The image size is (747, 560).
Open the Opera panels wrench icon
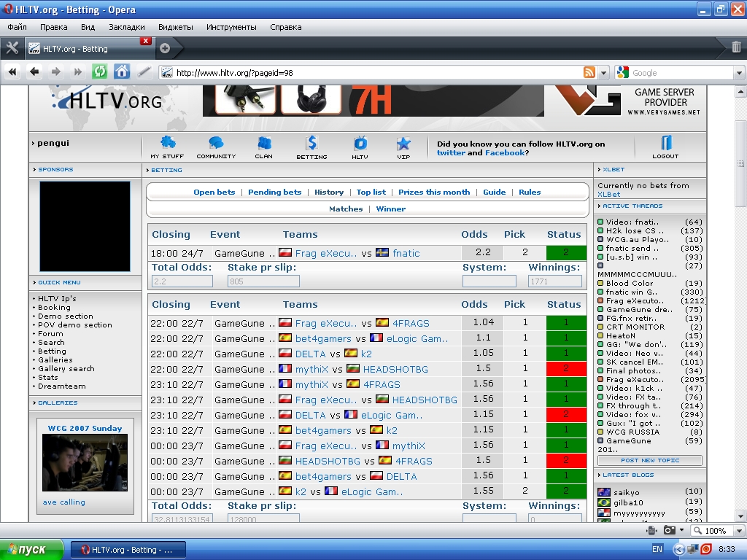click(x=12, y=48)
